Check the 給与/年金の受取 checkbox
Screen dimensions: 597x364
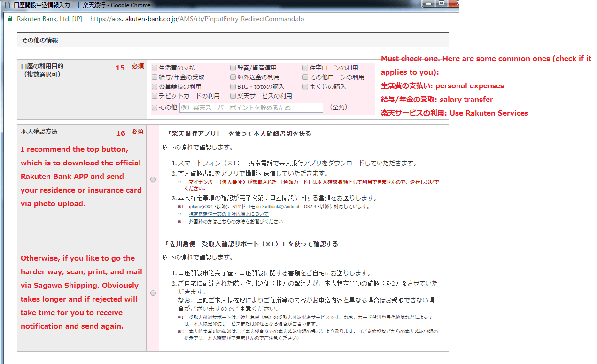(x=155, y=77)
